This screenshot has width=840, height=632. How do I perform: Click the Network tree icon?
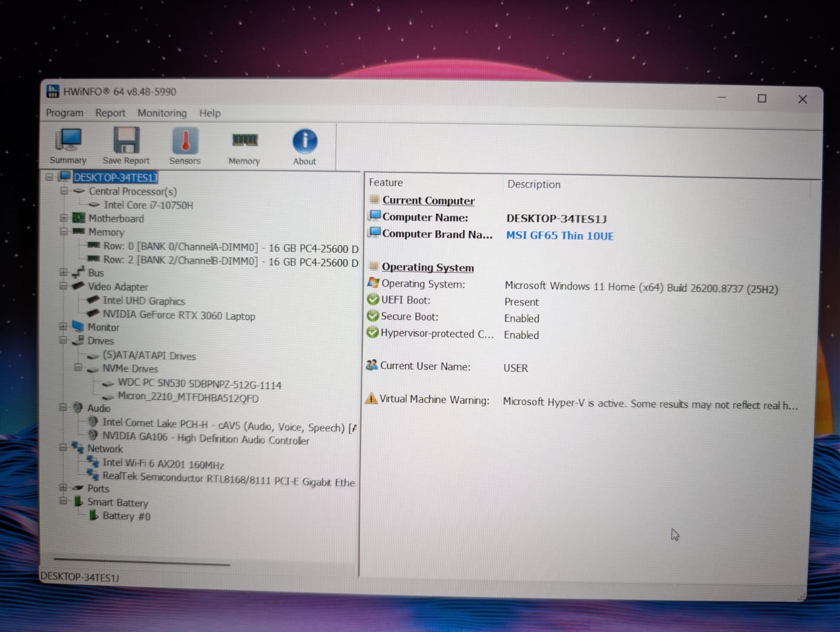point(78,447)
